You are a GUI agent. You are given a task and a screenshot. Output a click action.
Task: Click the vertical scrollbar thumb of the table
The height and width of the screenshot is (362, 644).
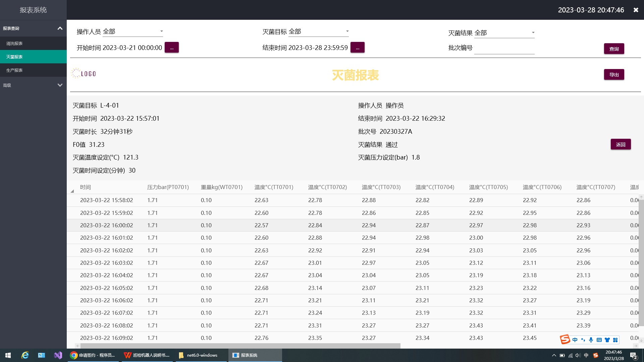click(641, 263)
